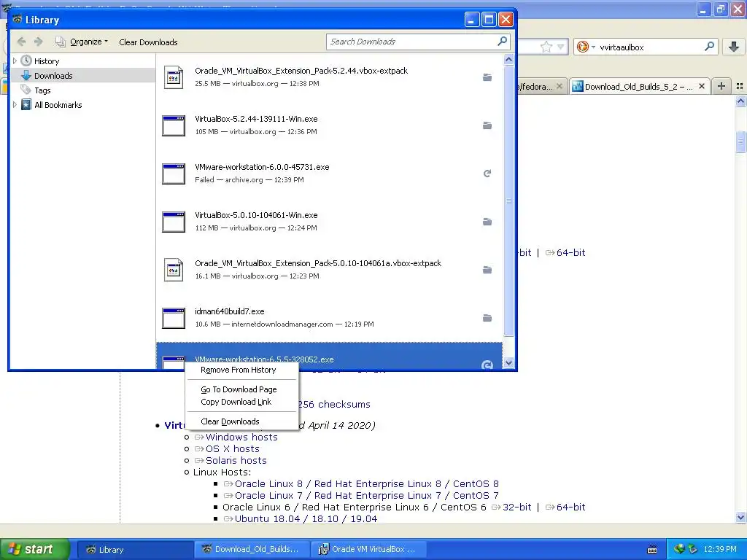Expand the History tree node
The height and width of the screenshot is (560, 747).
click(x=15, y=61)
